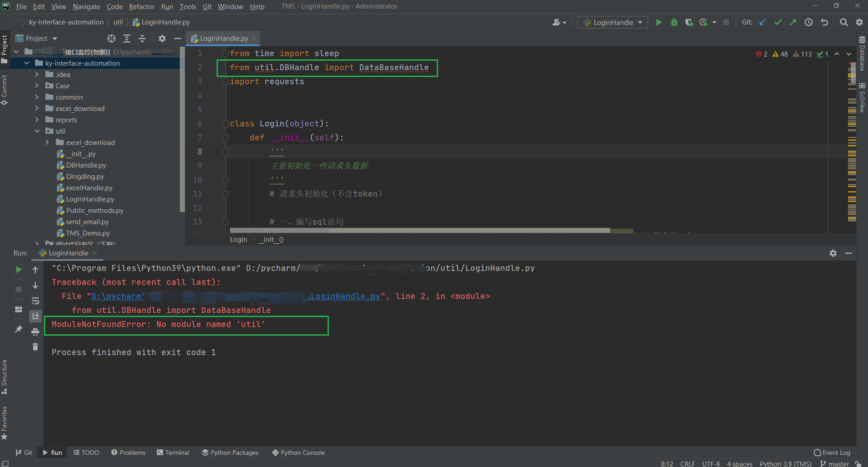868x467 pixels.
Task: Run the LoginHandle configuration
Action: [x=659, y=22]
